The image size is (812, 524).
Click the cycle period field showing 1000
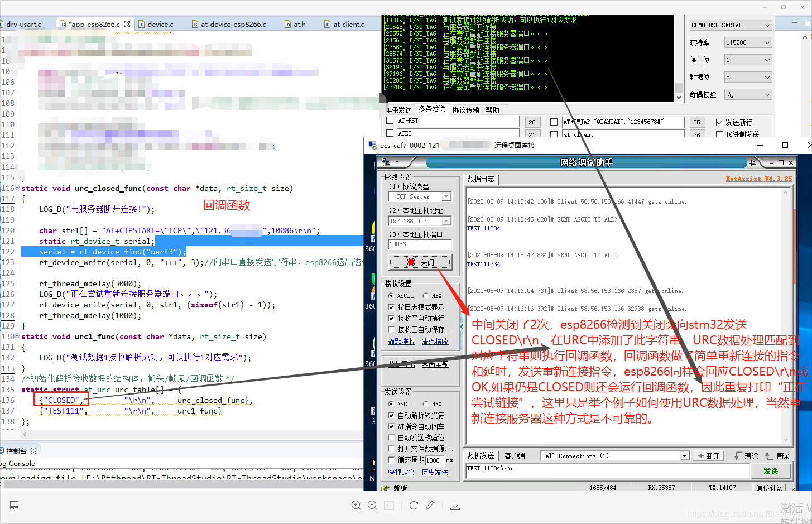tap(435, 460)
